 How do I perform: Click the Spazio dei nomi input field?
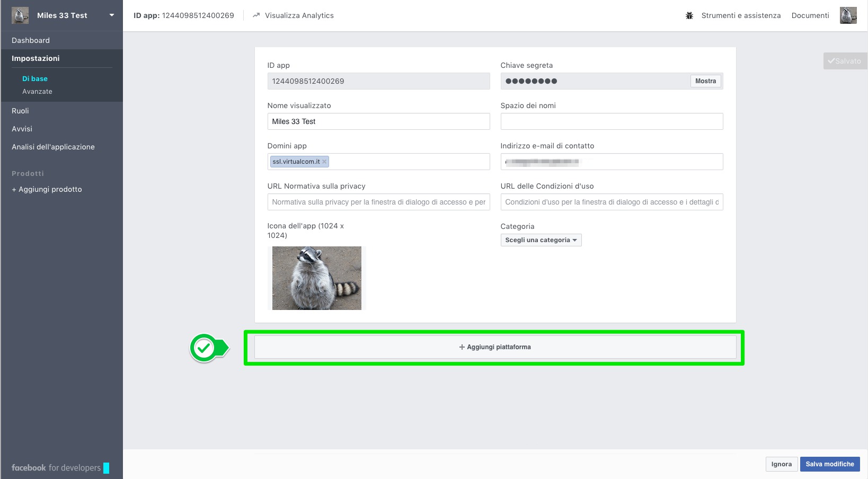(612, 121)
